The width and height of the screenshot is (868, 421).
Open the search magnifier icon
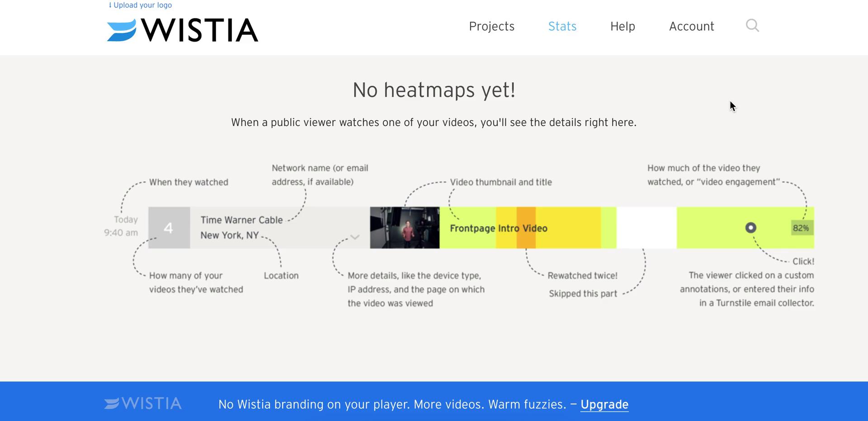pyautogui.click(x=752, y=25)
